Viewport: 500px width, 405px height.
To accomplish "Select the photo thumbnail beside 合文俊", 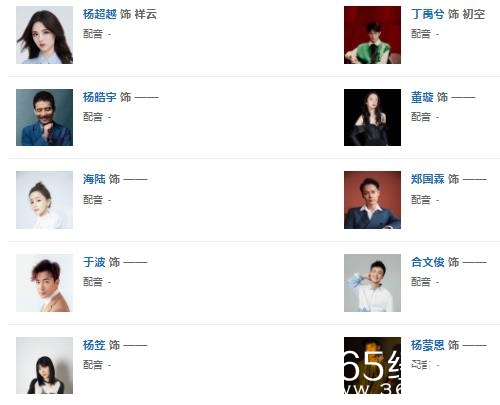I will click(x=372, y=283).
